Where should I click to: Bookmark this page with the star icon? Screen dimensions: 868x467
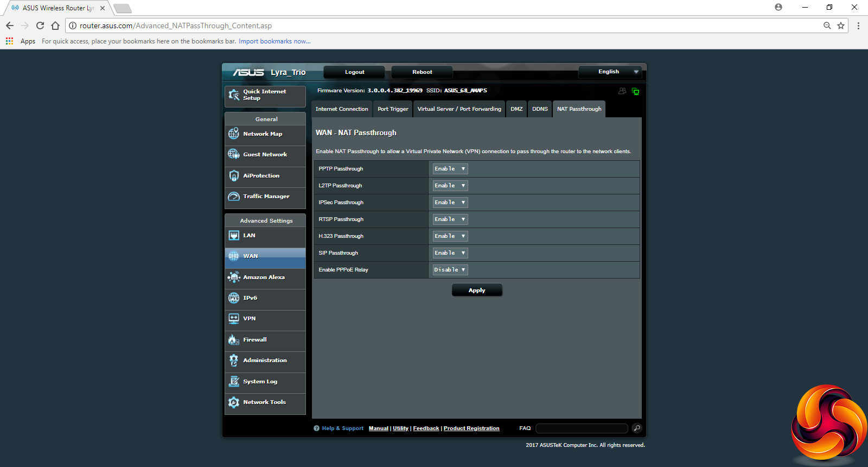(x=841, y=26)
